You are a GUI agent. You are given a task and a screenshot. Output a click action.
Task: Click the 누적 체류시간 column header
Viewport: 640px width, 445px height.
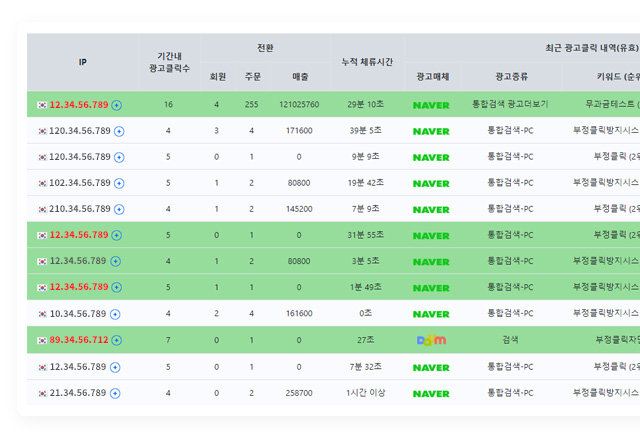(x=367, y=62)
